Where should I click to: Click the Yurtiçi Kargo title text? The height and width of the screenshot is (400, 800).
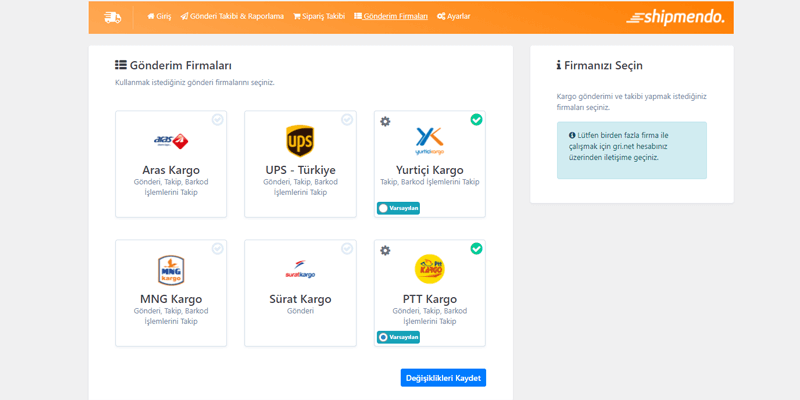[x=430, y=170]
